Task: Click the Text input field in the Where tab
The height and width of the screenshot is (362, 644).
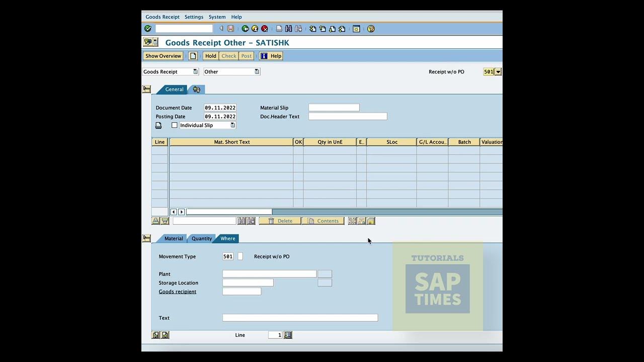Action: (x=300, y=318)
